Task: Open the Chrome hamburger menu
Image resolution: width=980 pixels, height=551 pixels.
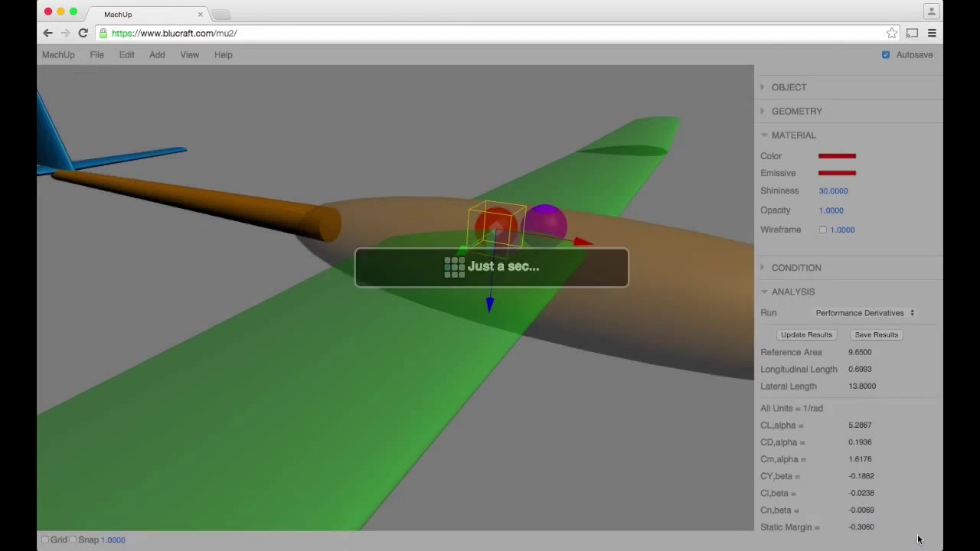Action: point(932,33)
